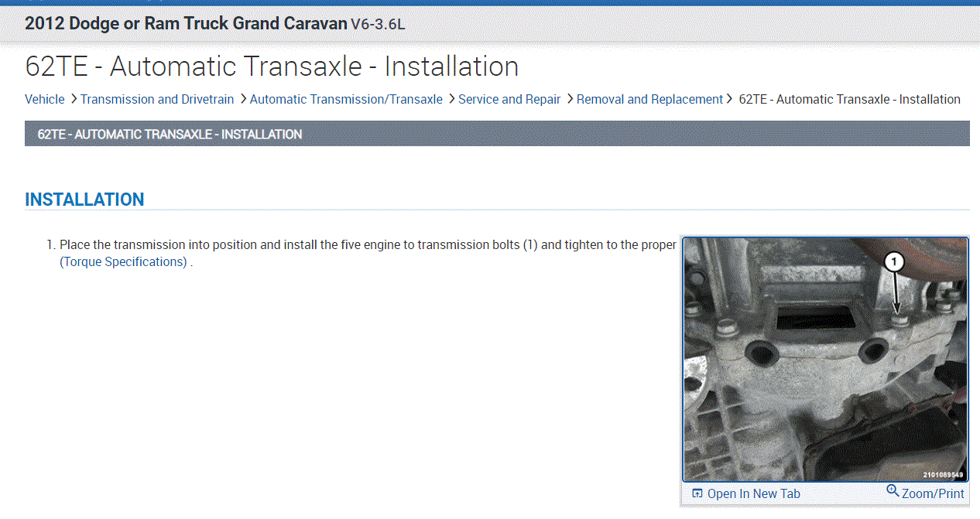Open the Vehicle breadcrumb link
This screenshot has width=980, height=519.
[45, 99]
